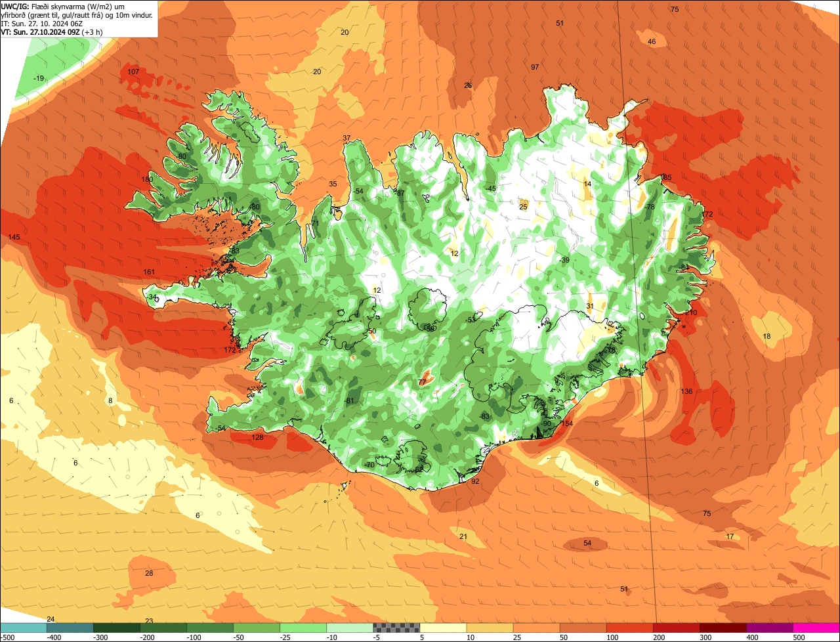
Task: Click the palest green swatch between -10 and -5
Action: click(350, 628)
